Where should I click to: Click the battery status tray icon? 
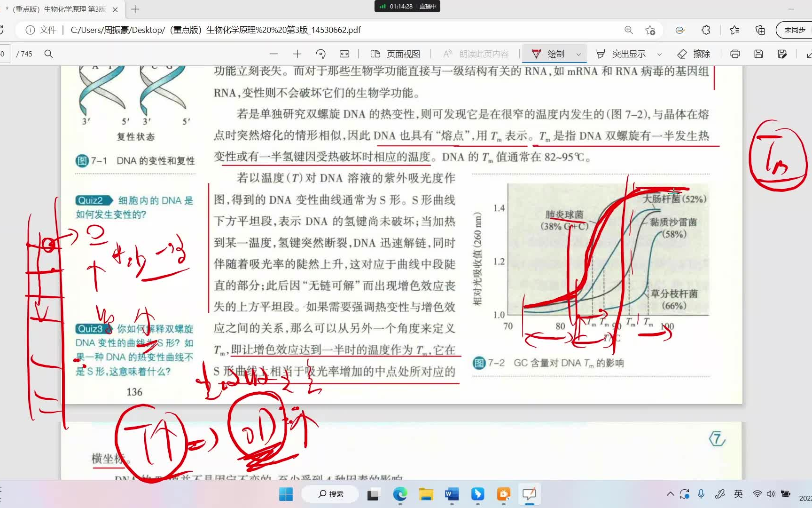click(x=785, y=494)
